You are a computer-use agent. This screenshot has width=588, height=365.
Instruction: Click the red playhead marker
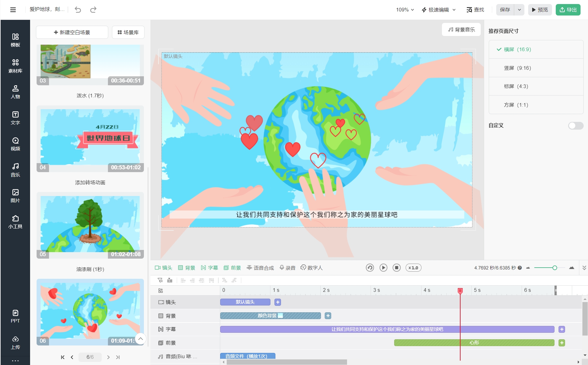[460, 291]
